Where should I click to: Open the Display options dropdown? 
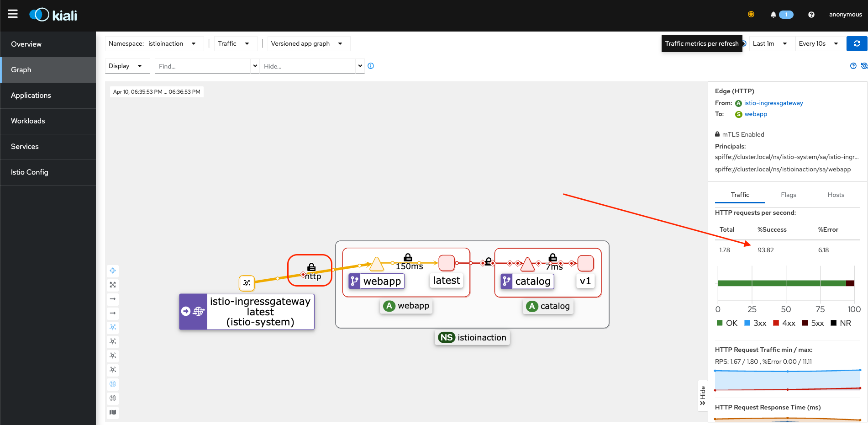point(127,66)
